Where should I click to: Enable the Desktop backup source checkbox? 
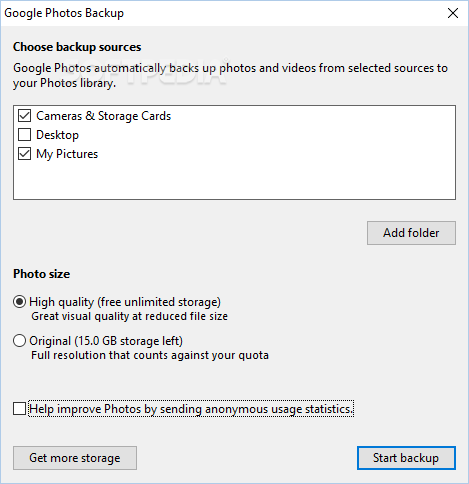click(24, 135)
